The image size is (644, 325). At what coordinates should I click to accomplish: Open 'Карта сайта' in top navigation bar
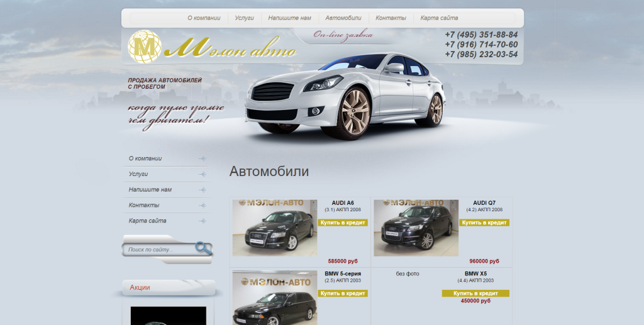(439, 18)
